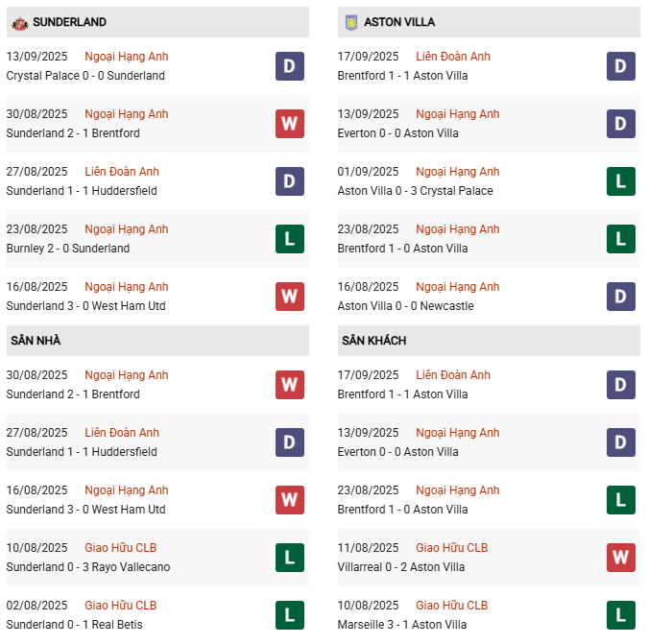Click the L badge for Sunderland 0-1 Real Betis
This screenshot has width=648, height=644.
[x=290, y=615]
